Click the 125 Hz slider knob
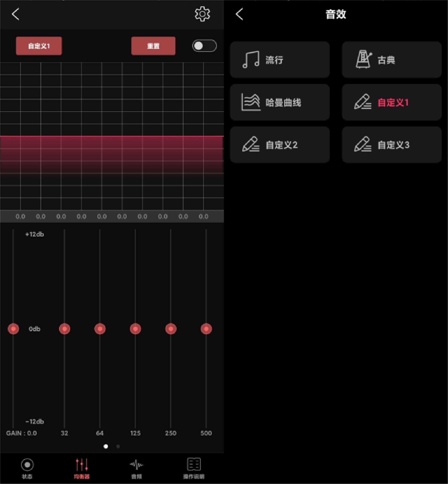 click(x=135, y=329)
